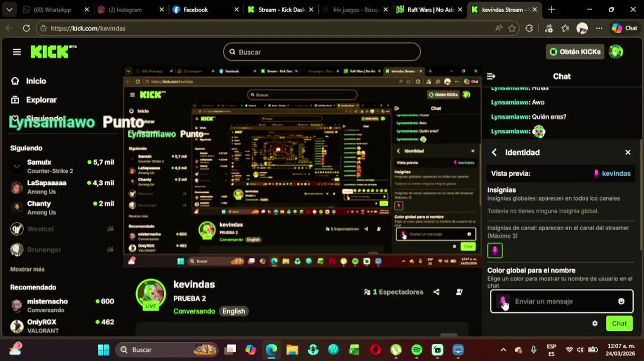Click the taskbar Buscar search box
This screenshot has width=644, height=361.
point(168,349)
